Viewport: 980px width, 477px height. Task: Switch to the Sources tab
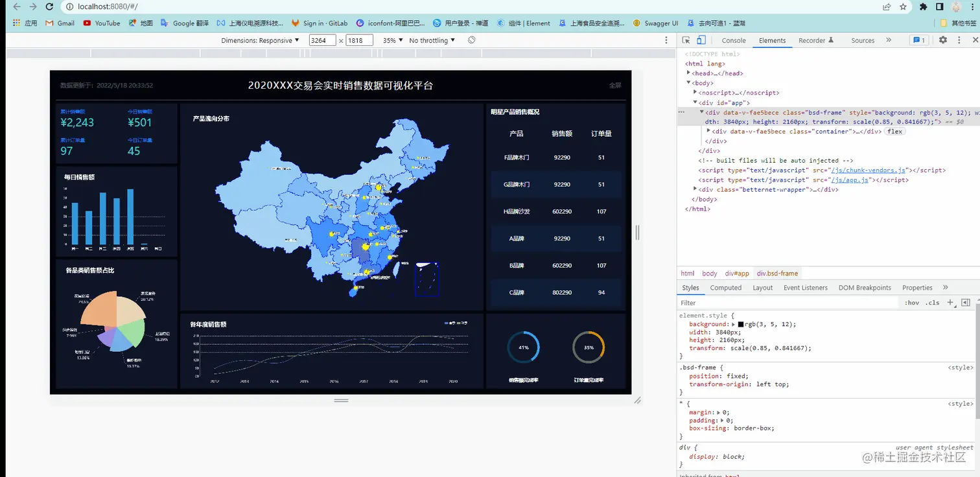(863, 40)
